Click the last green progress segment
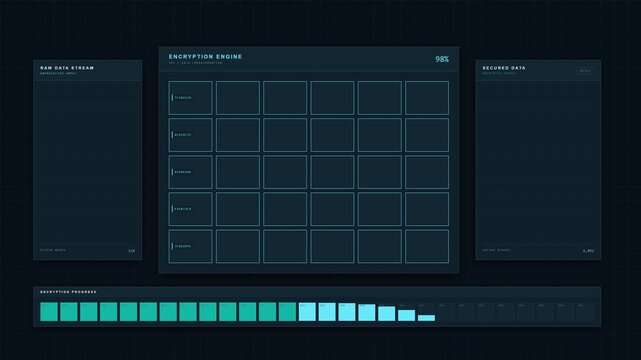This screenshot has width=641, height=360. tap(287, 312)
